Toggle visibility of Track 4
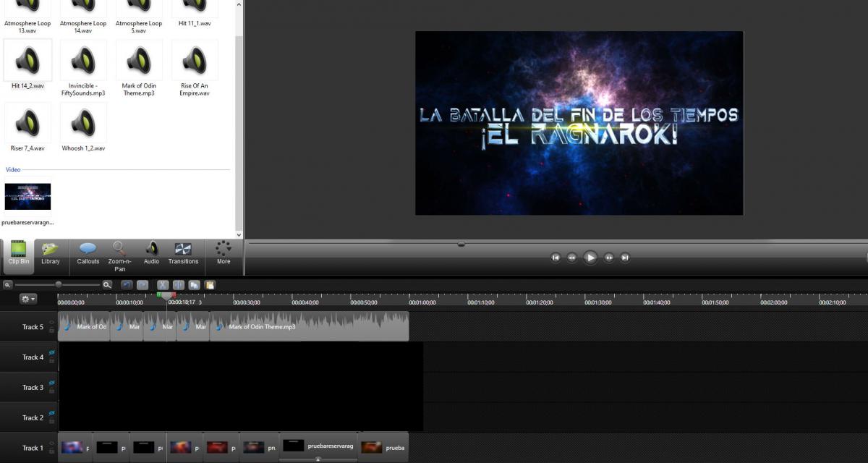The height and width of the screenshot is (463, 868). [x=51, y=353]
